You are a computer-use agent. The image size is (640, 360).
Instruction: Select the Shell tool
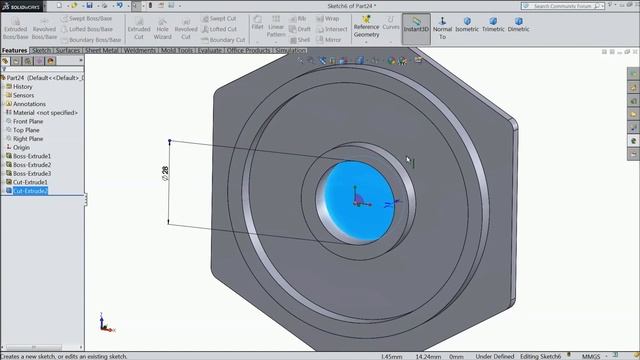coord(300,40)
